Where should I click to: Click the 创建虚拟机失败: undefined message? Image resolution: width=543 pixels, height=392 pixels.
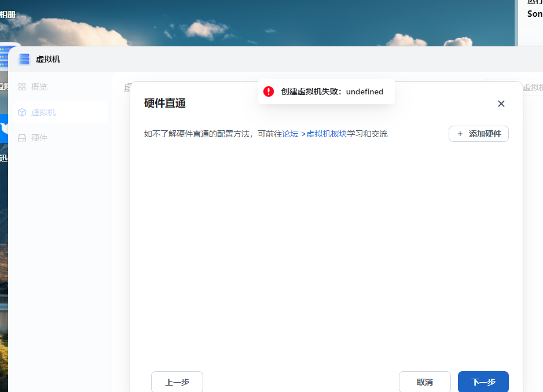tap(332, 91)
